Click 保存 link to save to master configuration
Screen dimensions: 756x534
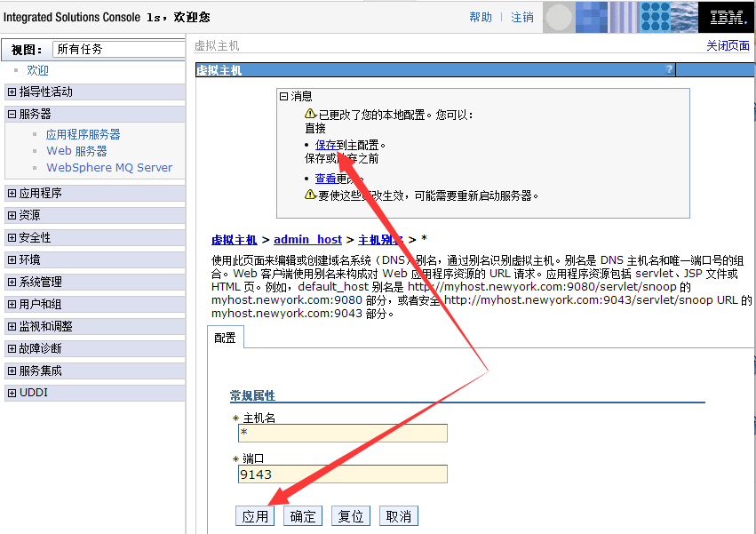coord(325,145)
